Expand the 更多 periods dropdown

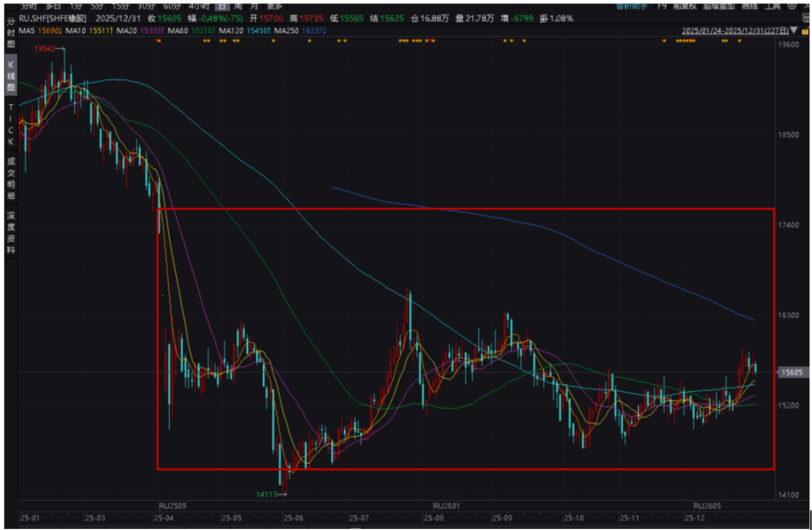[275, 5]
